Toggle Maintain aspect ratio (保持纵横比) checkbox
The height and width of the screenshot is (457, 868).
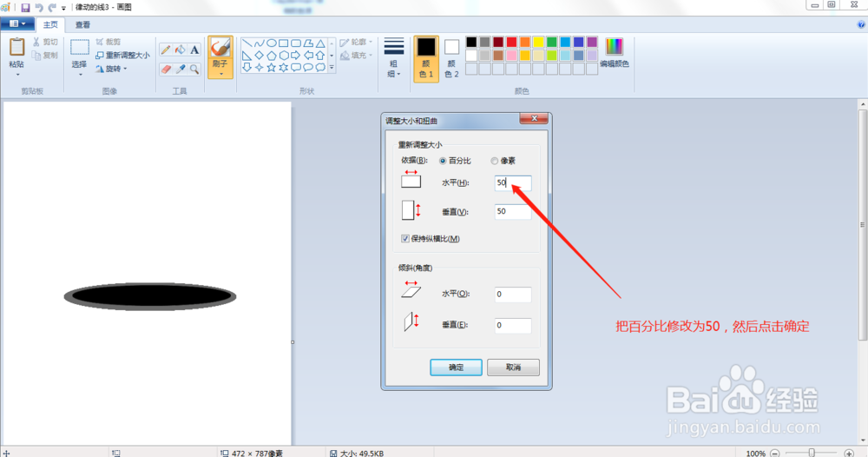[405, 239]
